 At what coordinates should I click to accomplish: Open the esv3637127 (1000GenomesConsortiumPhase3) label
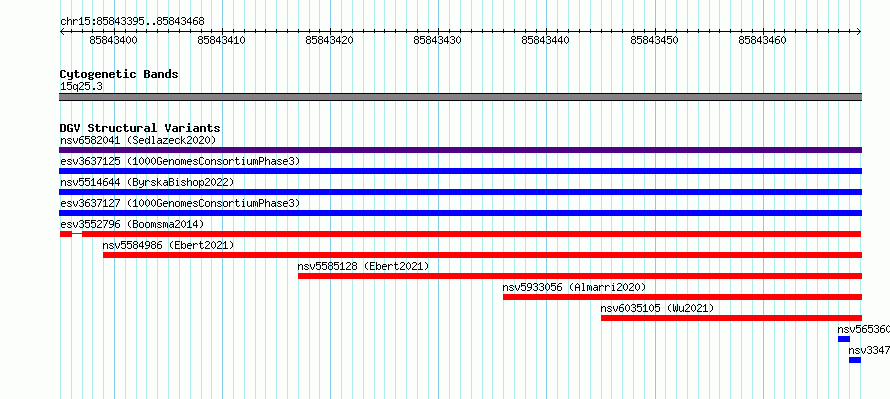[180, 203]
